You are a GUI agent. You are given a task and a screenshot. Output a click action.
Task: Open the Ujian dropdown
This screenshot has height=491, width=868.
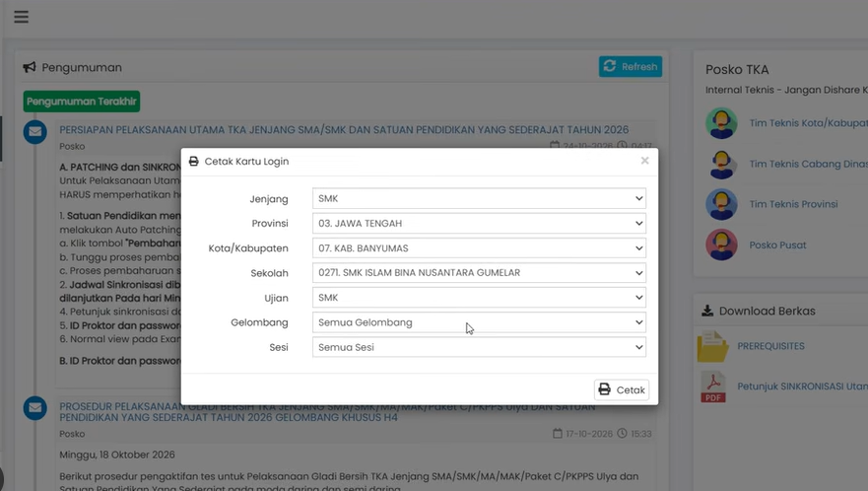[x=479, y=298]
